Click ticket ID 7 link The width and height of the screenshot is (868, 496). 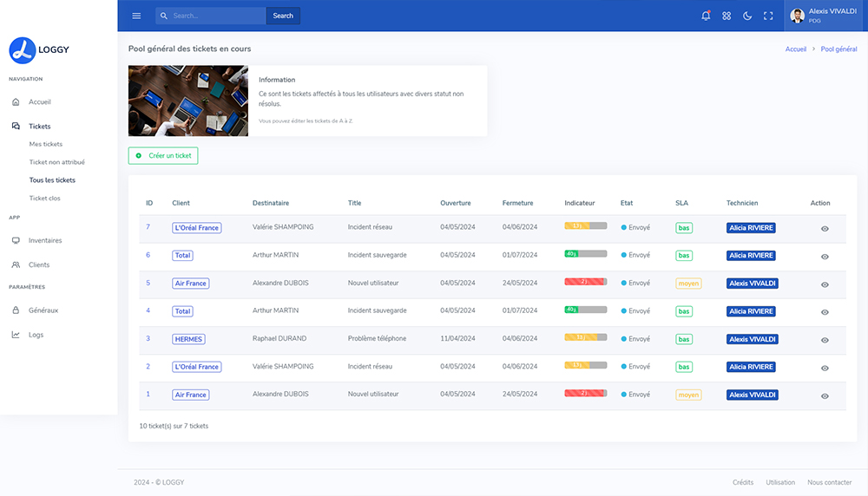(x=148, y=226)
